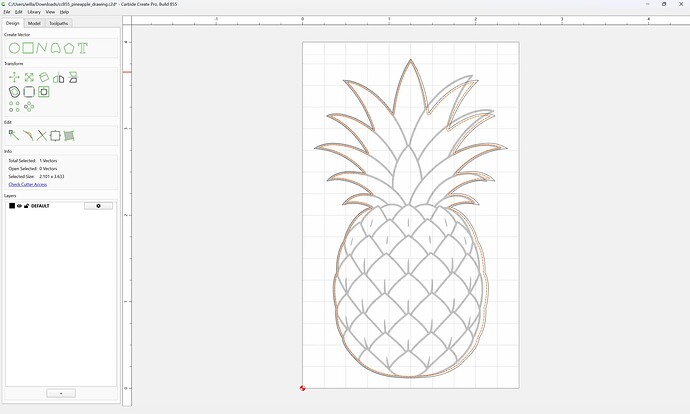Open the Help menu

coord(64,12)
